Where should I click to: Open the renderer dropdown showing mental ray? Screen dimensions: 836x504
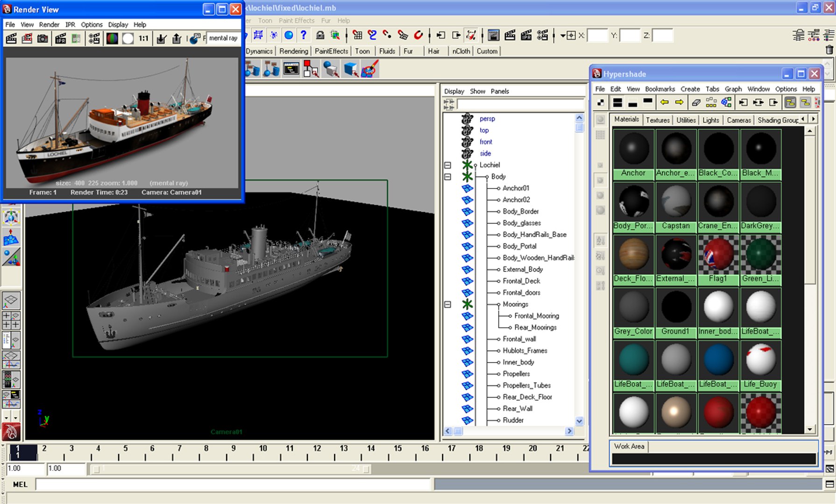coord(223,38)
